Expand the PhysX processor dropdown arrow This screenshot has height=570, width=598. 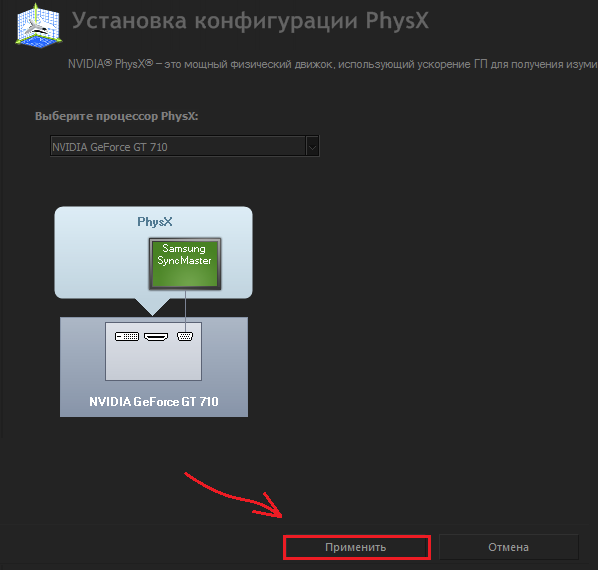pyautogui.click(x=312, y=146)
